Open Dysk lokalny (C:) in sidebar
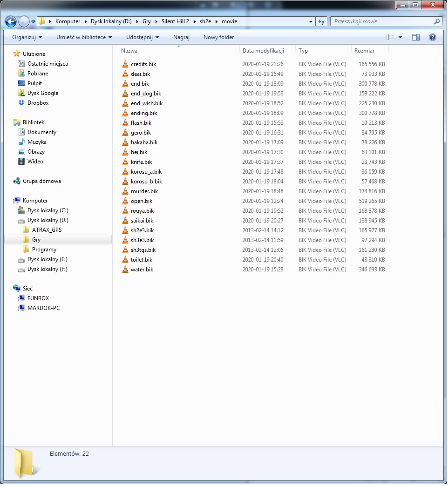 point(43,210)
